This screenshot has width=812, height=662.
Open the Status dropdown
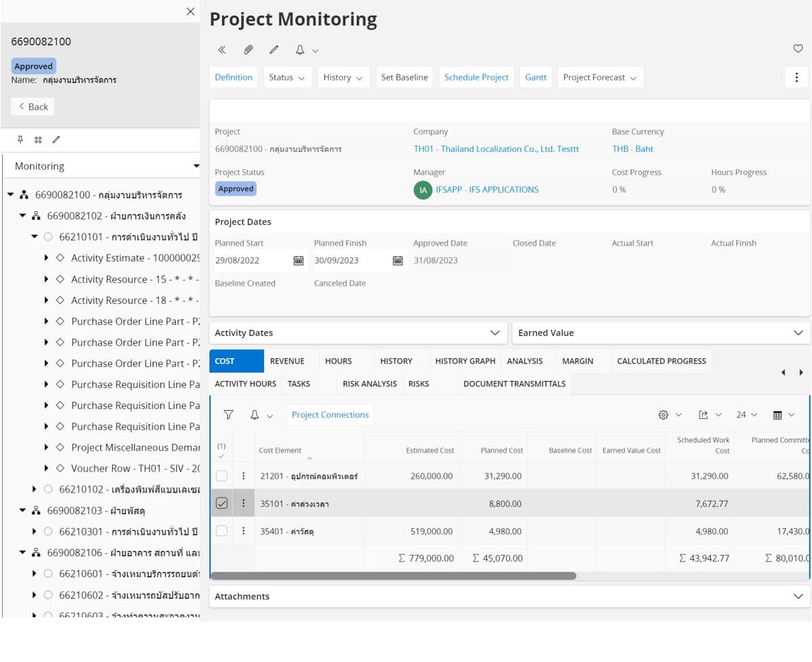(x=286, y=77)
